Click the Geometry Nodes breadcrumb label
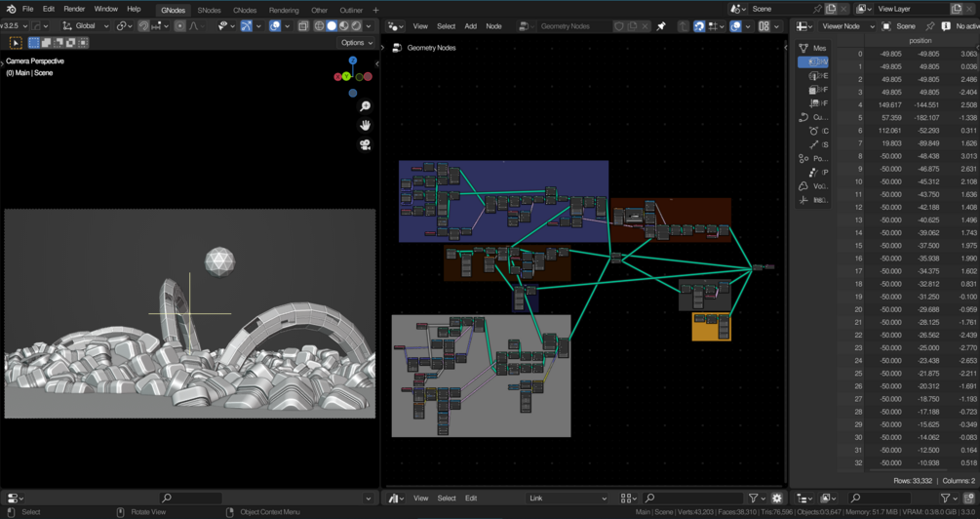This screenshot has height=519, width=980. tap(431, 48)
